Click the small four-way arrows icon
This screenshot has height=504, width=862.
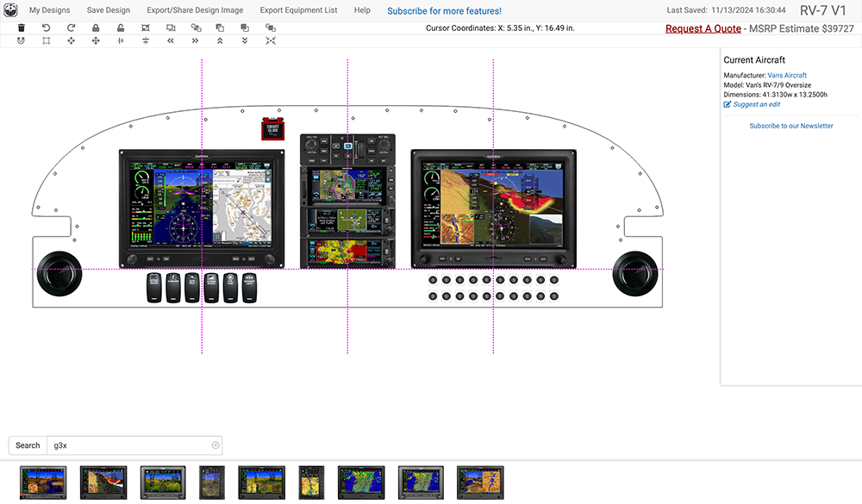(71, 40)
